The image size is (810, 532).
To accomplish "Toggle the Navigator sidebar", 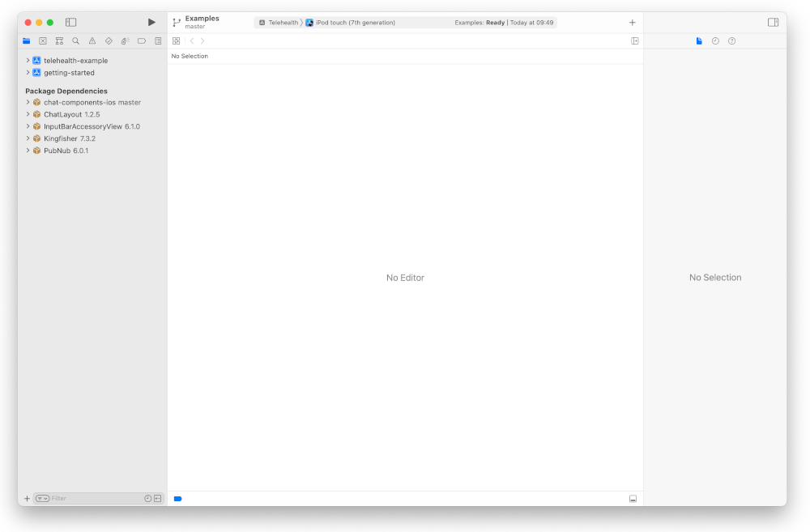I will tap(71, 22).
